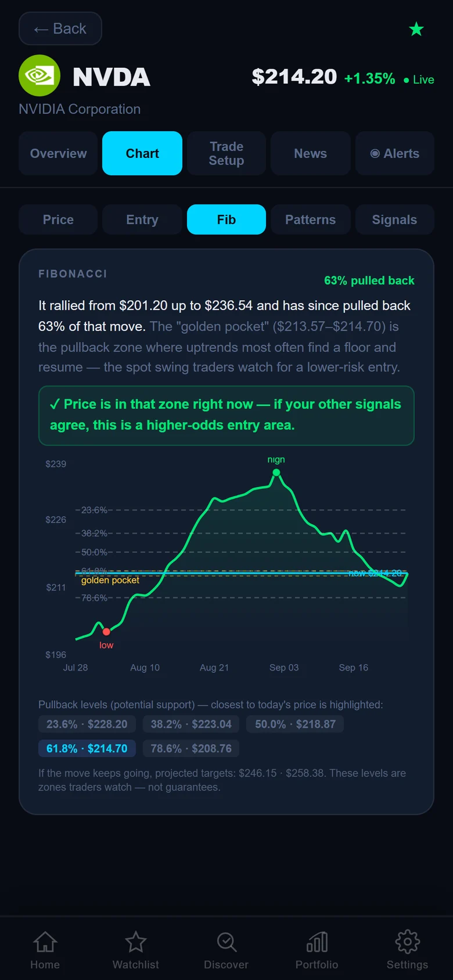
Task: Click the highlighted 61.8% · $214.70 level chip
Action: coord(87,748)
